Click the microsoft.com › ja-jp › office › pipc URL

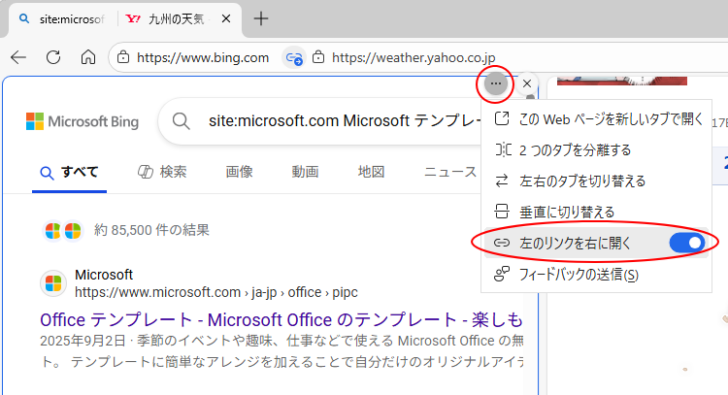[x=216, y=292]
